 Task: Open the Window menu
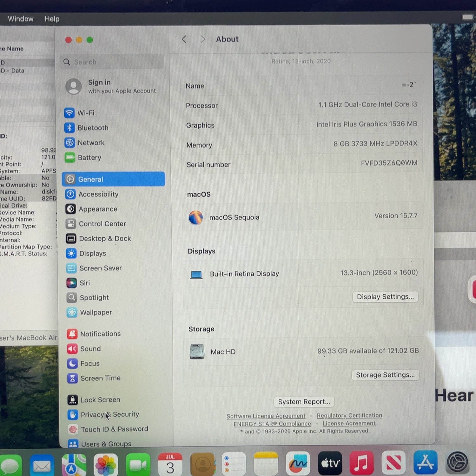(x=21, y=19)
